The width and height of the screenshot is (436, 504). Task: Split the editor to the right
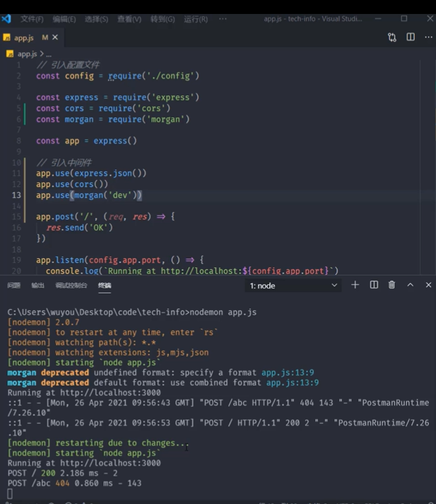410,37
